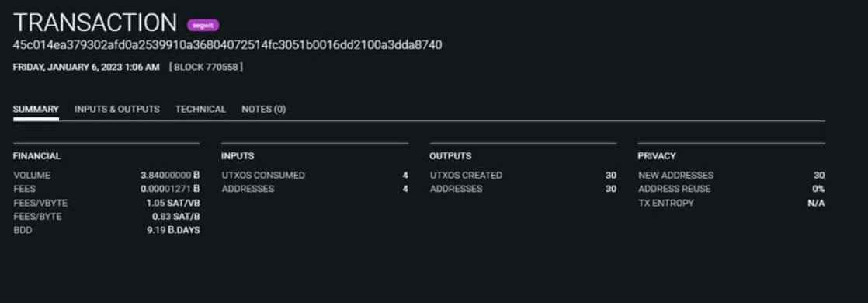Click the Inputs section heading

tap(238, 156)
